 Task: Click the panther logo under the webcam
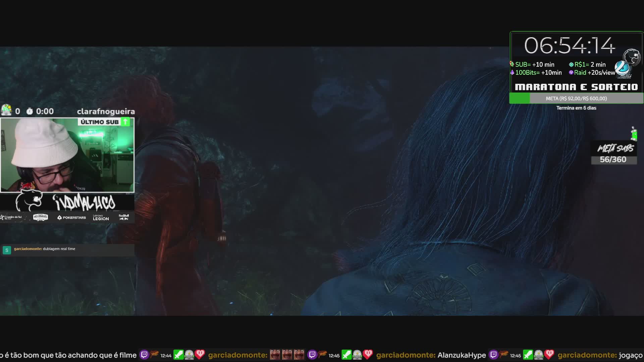point(29,200)
